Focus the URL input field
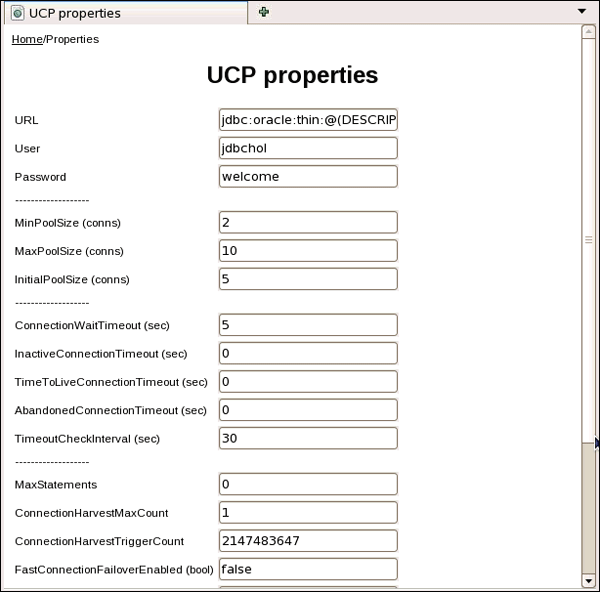This screenshot has height=592, width=600. tap(308, 120)
